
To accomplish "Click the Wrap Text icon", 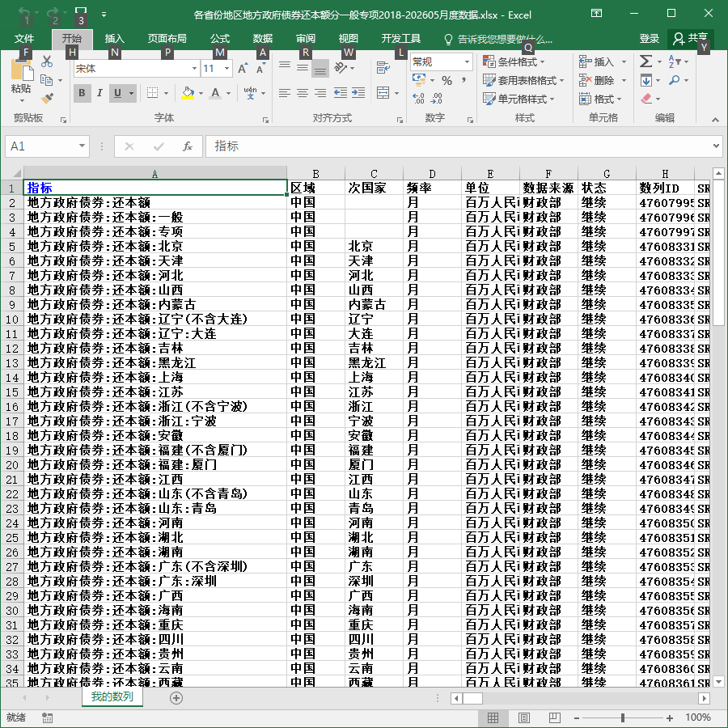I will pyautogui.click(x=383, y=68).
